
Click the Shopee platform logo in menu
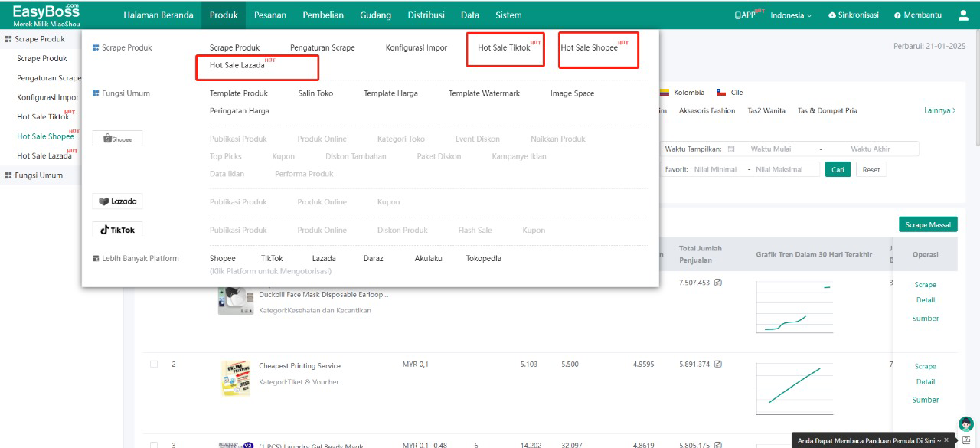[x=117, y=139]
